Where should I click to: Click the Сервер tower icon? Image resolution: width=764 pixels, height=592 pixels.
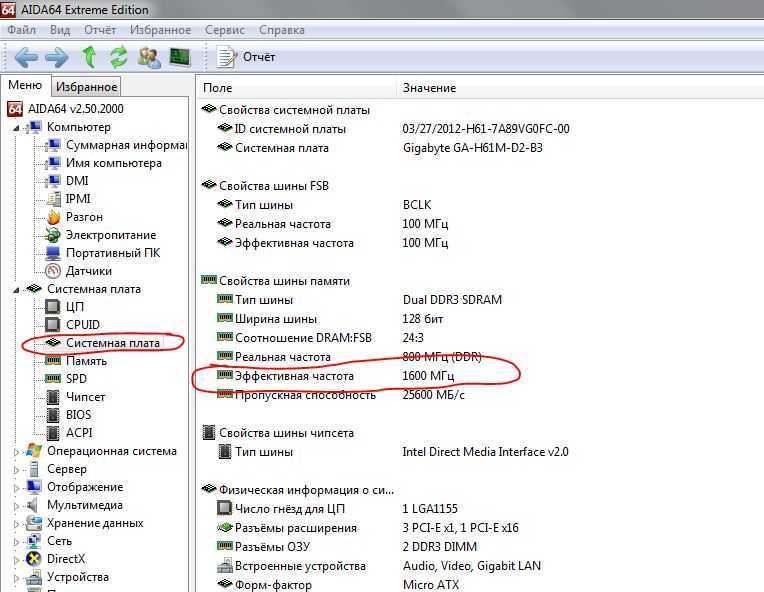(34, 469)
